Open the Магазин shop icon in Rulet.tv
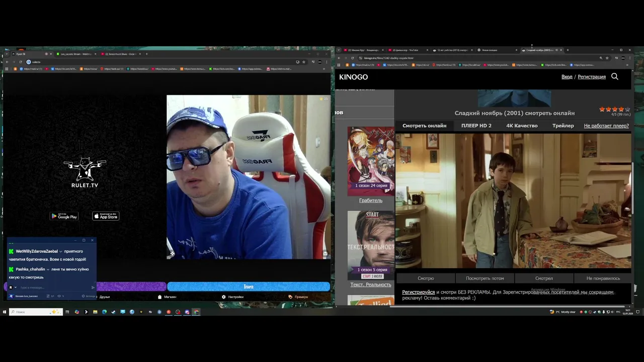 160,297
